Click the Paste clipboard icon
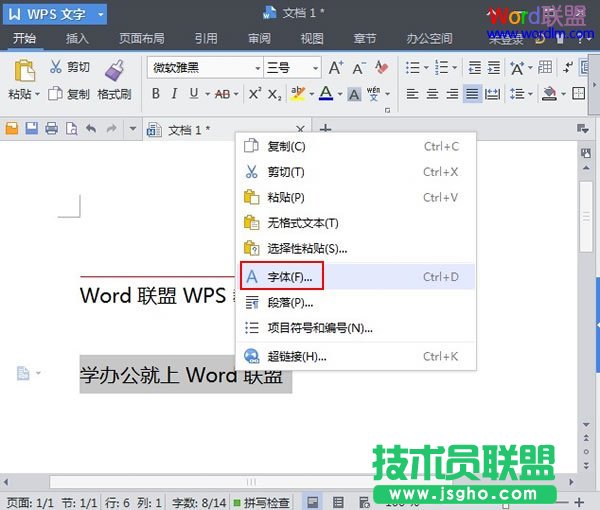 (24, 71)
